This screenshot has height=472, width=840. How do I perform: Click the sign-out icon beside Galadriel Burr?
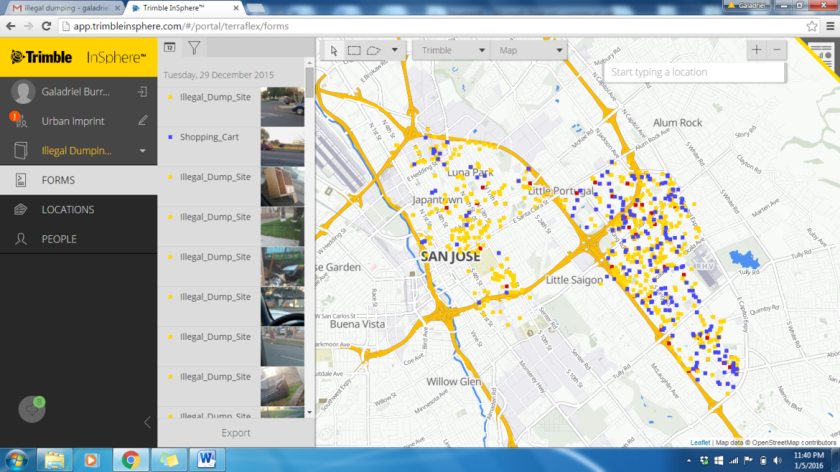click(142, 92)
